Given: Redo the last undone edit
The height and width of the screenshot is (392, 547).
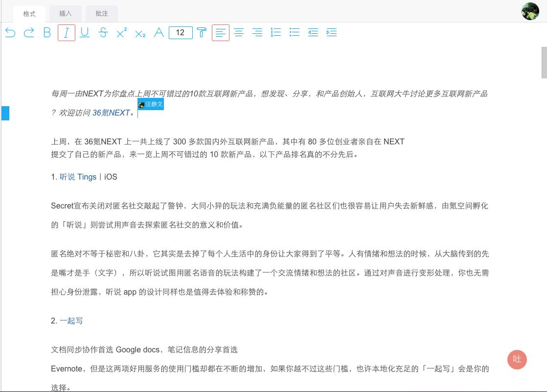Looking at the screenshot, I should point(29,33).
